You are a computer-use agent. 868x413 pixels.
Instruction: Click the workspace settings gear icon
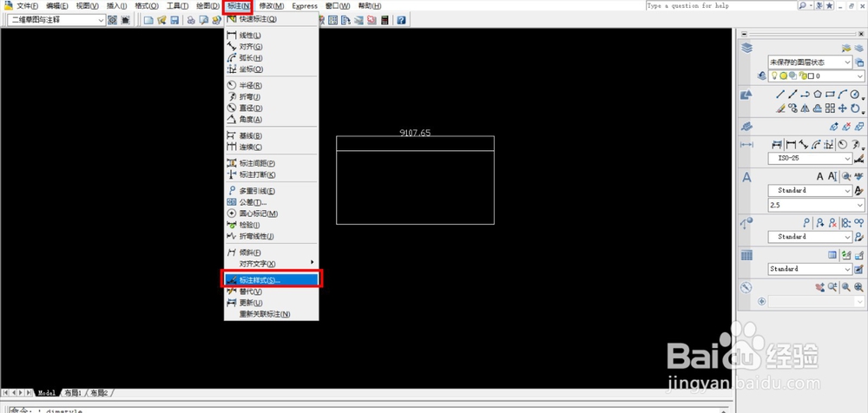tap(112, 20)
